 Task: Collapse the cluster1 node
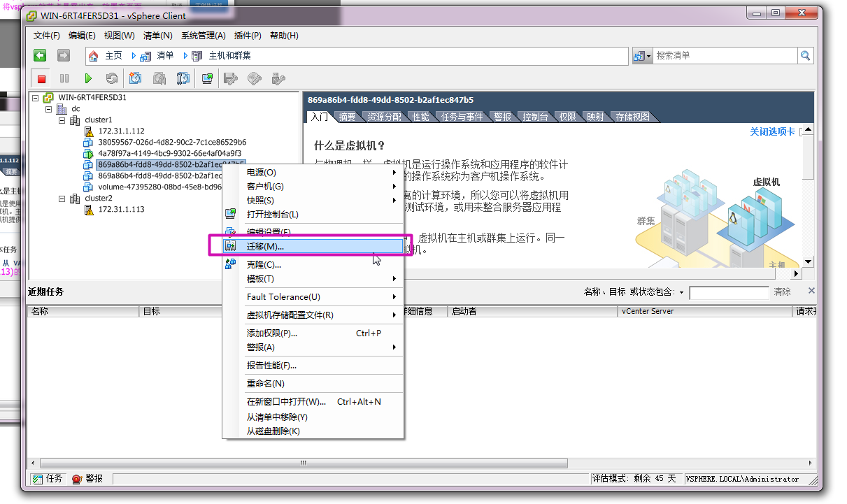coord(62,120)
